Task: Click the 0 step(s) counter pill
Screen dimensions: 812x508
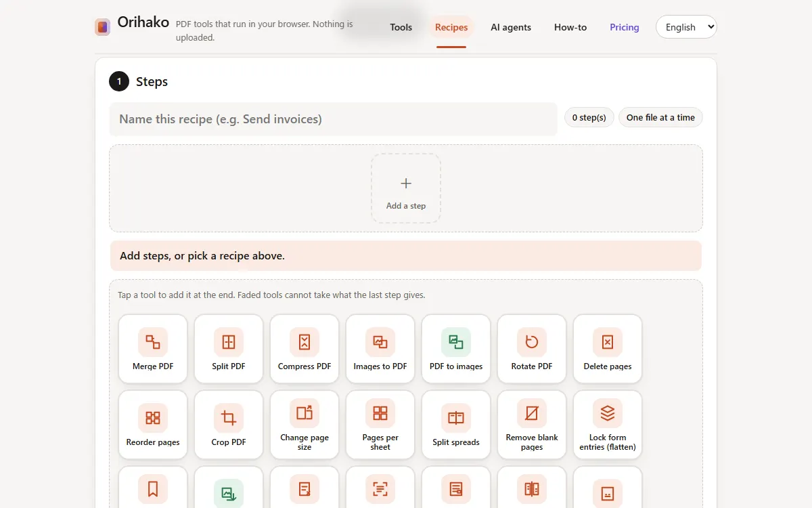Action: (x=589, y=117)
